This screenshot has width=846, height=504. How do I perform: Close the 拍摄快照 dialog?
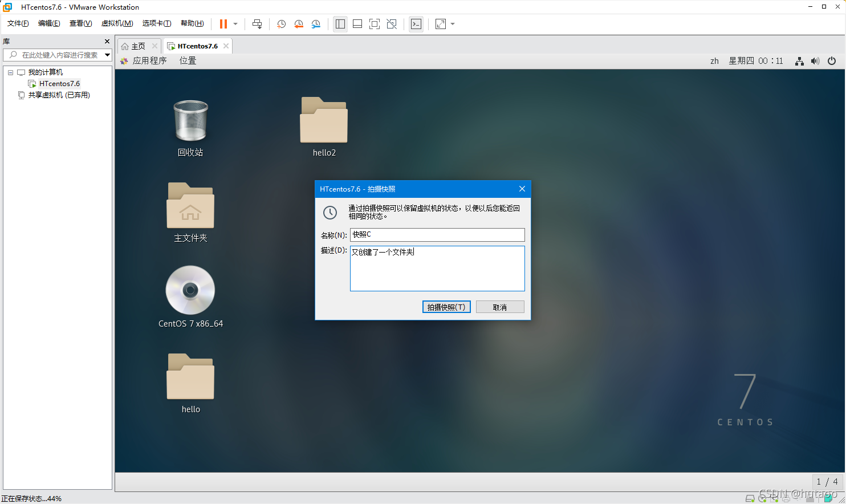point(522,189)
